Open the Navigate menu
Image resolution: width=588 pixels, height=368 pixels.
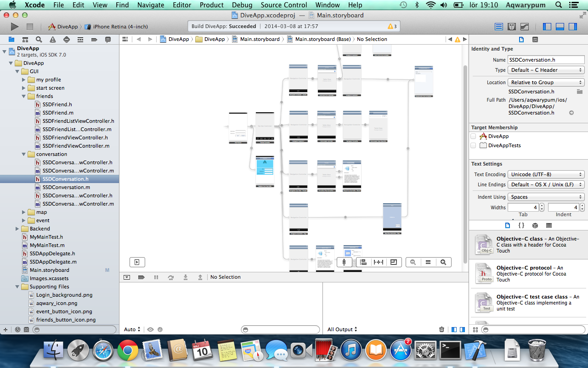pos(151,5)
